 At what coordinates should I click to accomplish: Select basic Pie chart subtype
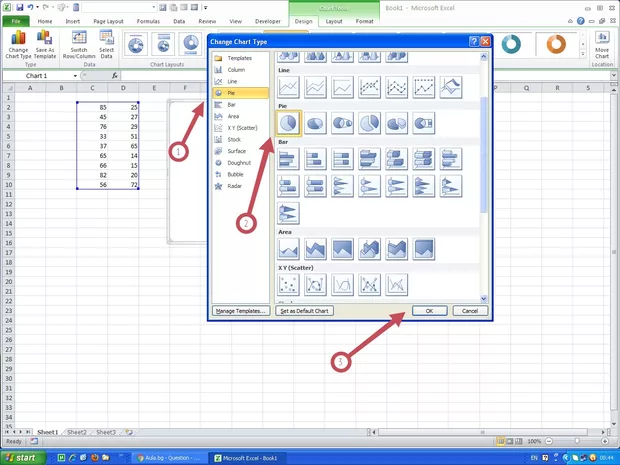[x=288, y=123]
